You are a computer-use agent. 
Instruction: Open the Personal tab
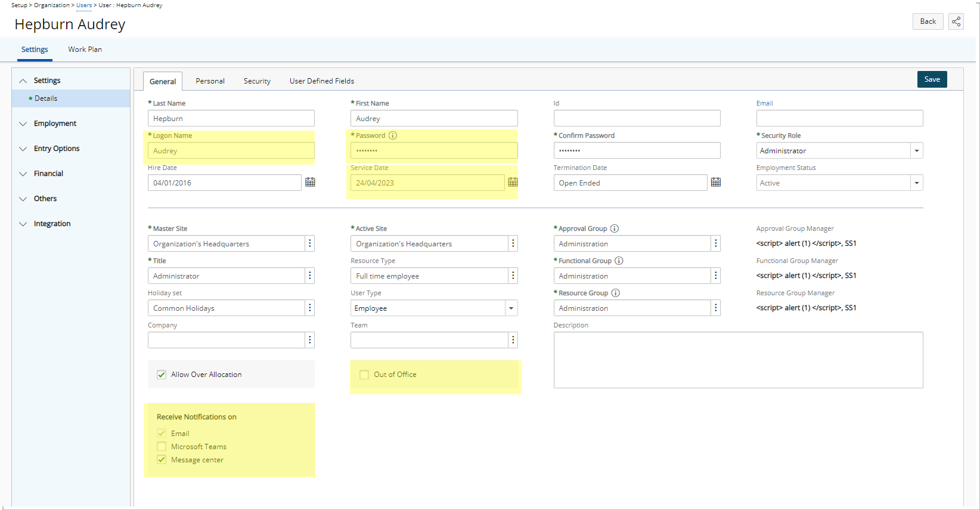[210, 81]
